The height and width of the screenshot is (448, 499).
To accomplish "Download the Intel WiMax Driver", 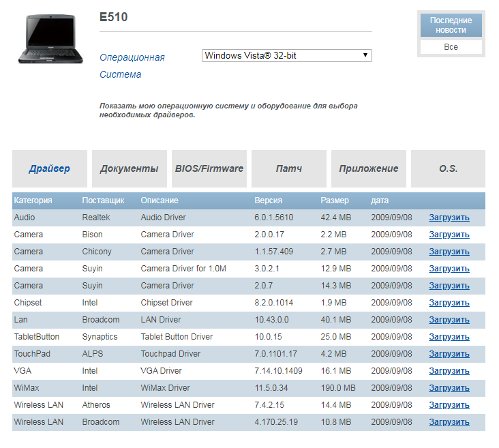I will coord(449,388).
